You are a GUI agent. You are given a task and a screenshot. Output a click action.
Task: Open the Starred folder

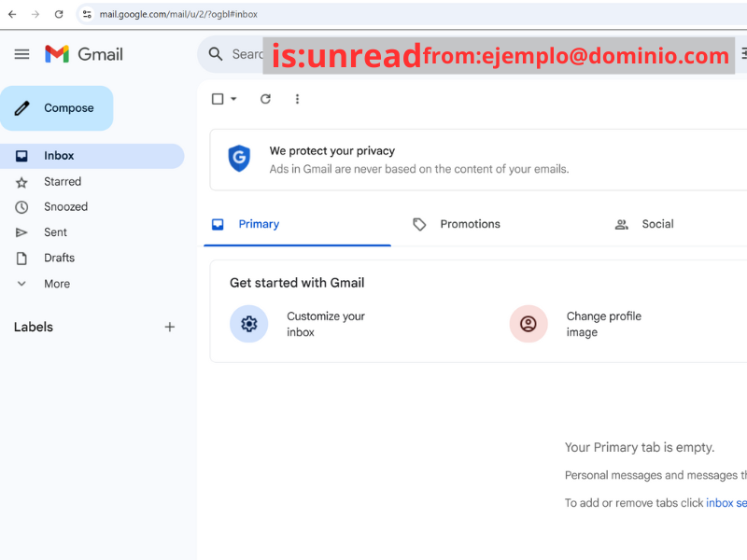[62, 182]
